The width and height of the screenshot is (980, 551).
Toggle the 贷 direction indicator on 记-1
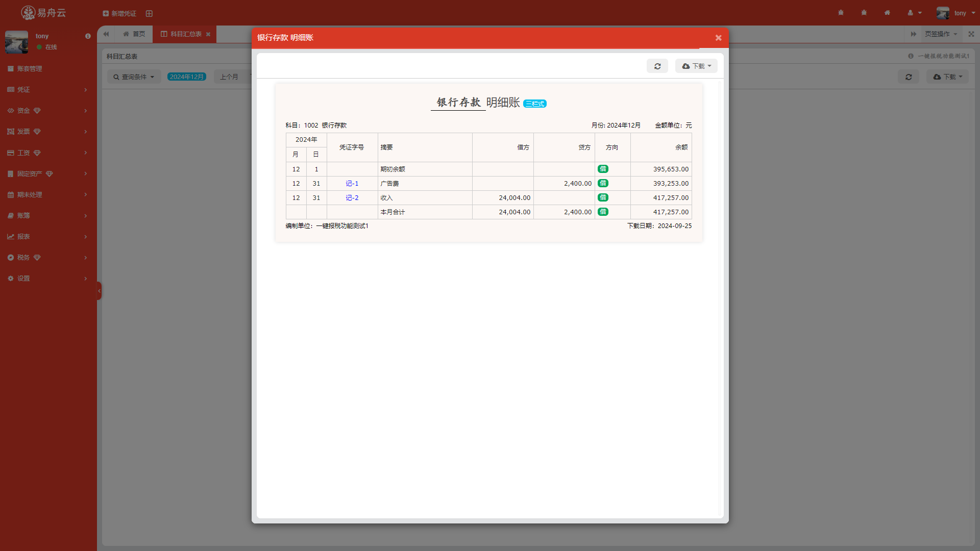(602, 183)
